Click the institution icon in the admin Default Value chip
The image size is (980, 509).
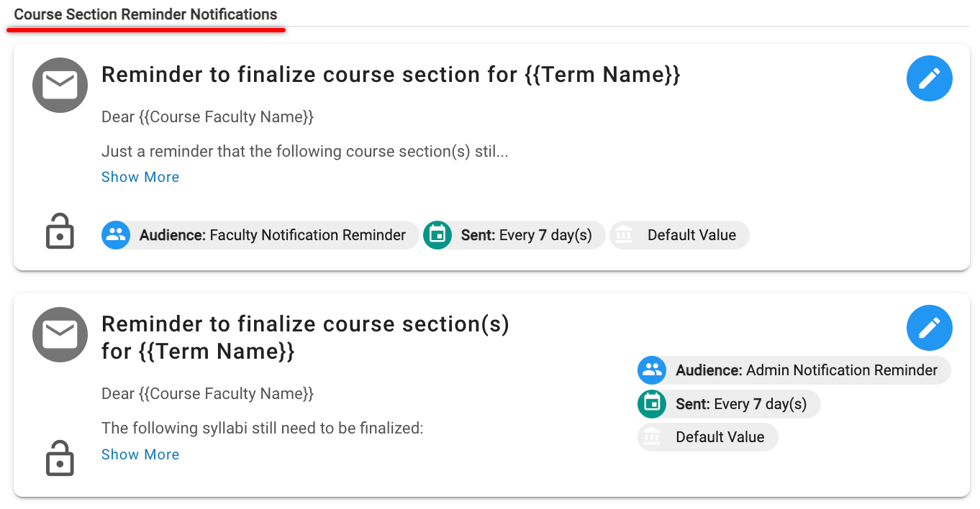pyautogui.click(x=651, y=437)
